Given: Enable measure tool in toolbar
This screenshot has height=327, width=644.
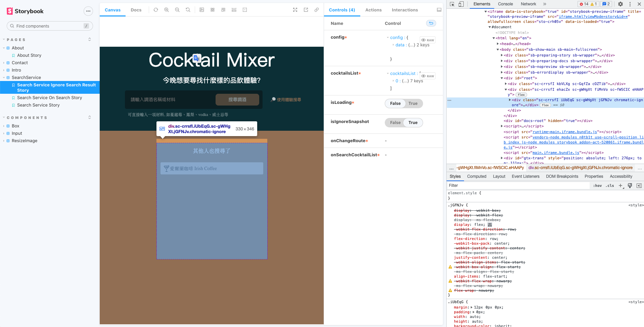Looking at the screenshot, I should coord(234,10).
